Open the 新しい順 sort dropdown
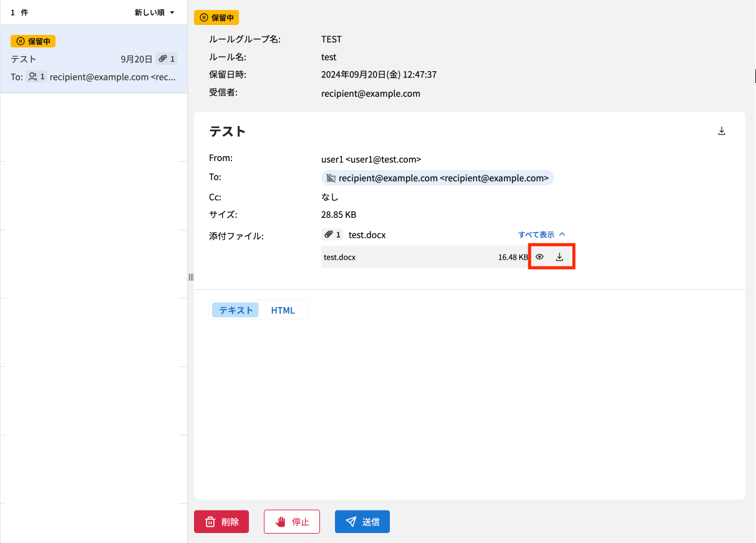 click(155, 12)
